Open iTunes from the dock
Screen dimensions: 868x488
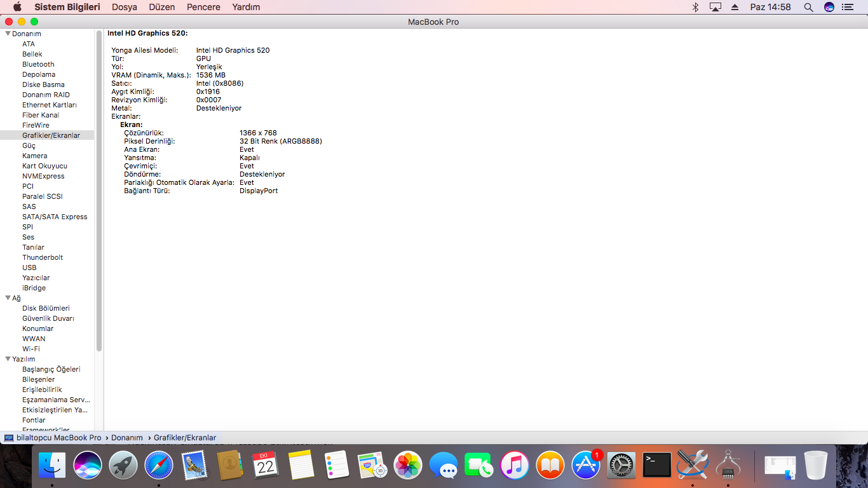[514, 466]
